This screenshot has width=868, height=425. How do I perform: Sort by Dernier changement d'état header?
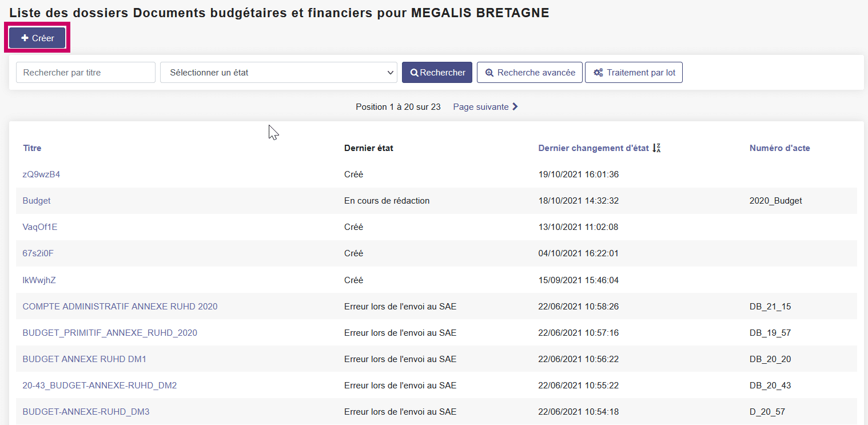click(x=594, y=148)
